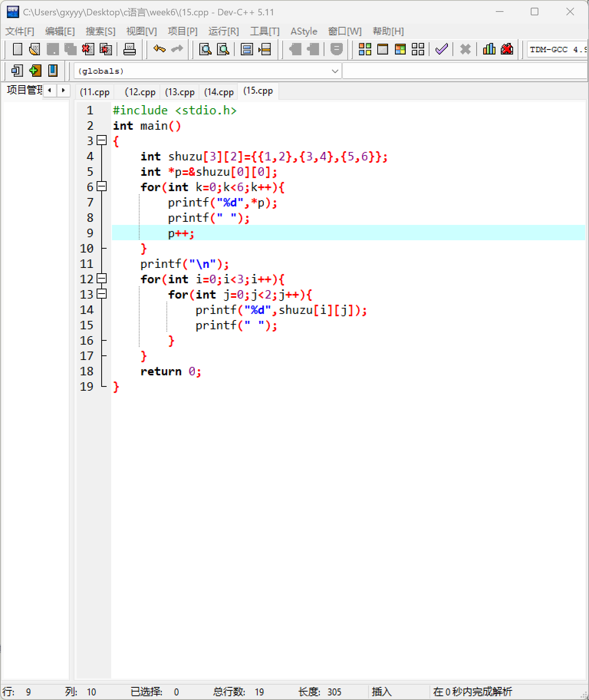Save the current file
The height and width of the screenshot is (700, 589).
click(x=53, y=49)
